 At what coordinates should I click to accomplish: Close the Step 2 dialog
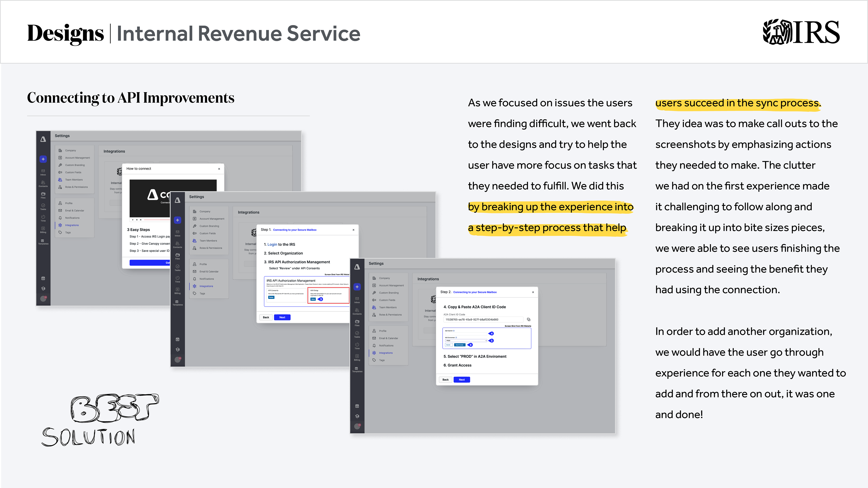point(533,292)
